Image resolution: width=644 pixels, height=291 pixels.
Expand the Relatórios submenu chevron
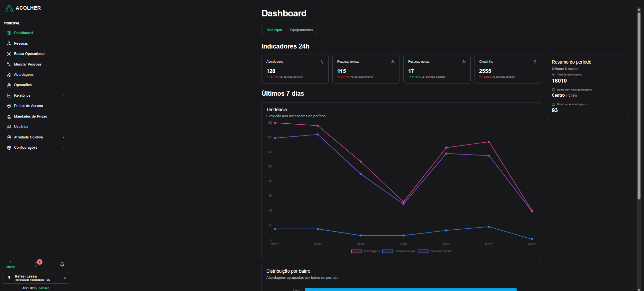(x=63, y=96)
